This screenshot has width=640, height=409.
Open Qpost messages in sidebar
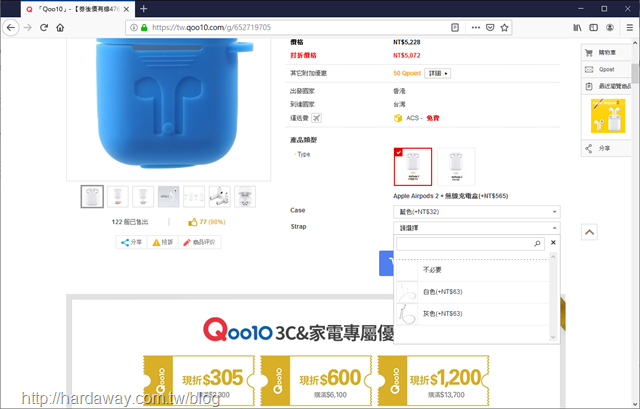606,69
